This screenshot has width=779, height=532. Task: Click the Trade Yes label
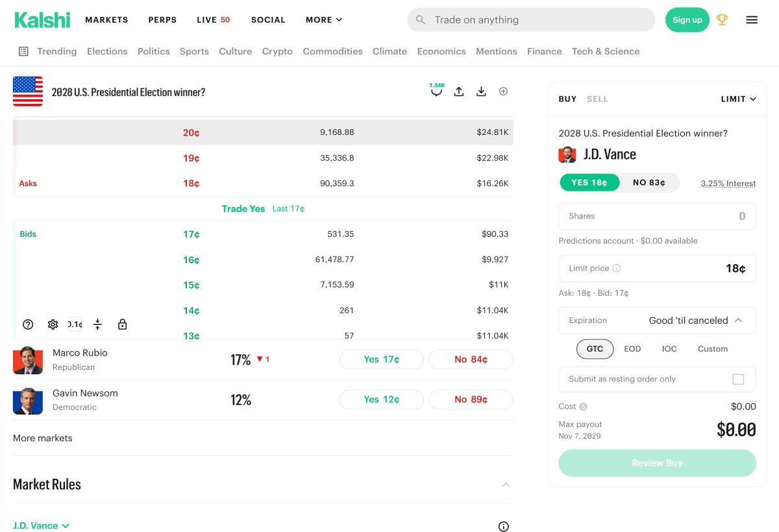[243, 209]
